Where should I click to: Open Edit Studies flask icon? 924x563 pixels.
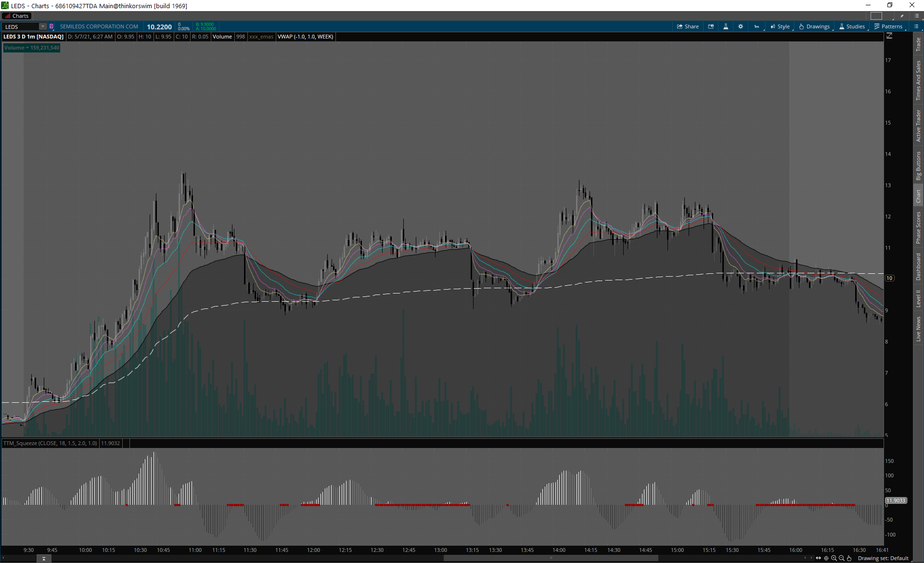pyautogui.click(x=726, y=26)
